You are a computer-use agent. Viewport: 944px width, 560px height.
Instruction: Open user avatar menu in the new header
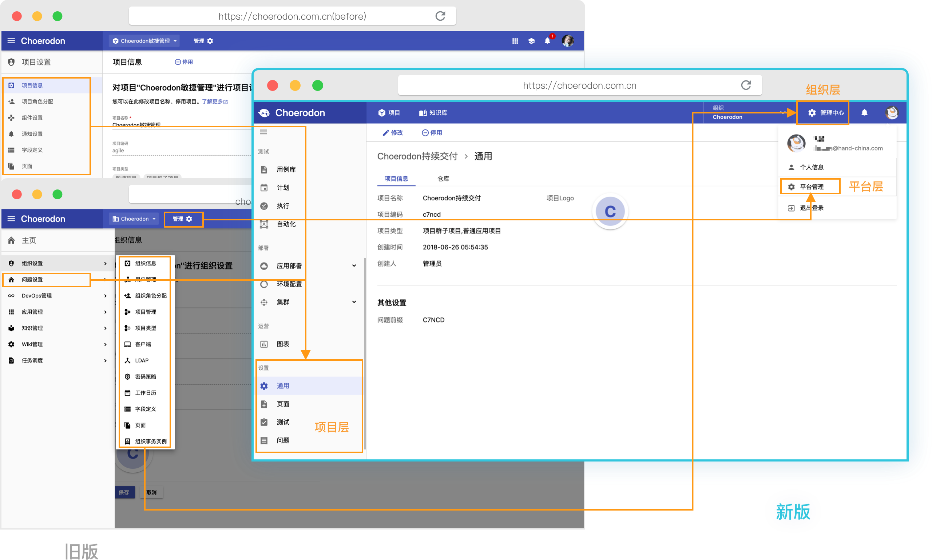click(x=892, y=112)
